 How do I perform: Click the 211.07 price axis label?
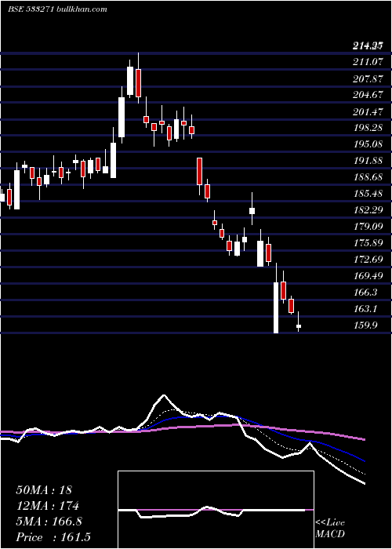pyautogui.click(x=368, y=62)
